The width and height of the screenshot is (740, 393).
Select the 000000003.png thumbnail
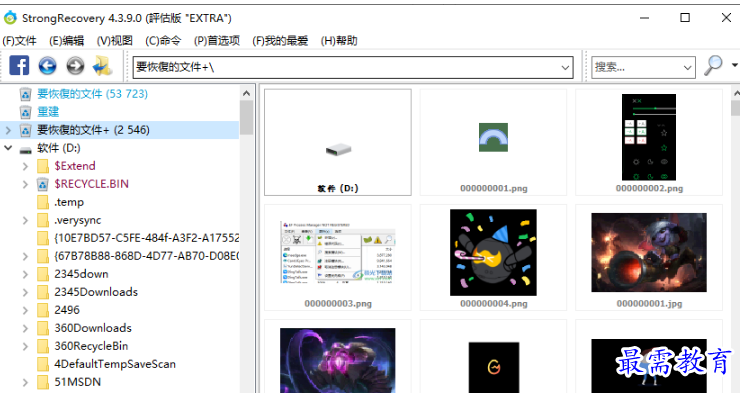(338, 258)
